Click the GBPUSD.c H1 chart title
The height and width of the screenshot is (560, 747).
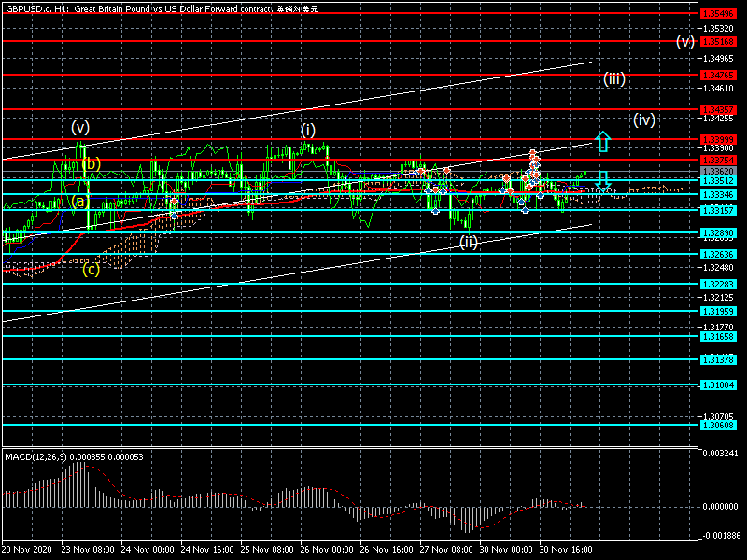(162, 8)
